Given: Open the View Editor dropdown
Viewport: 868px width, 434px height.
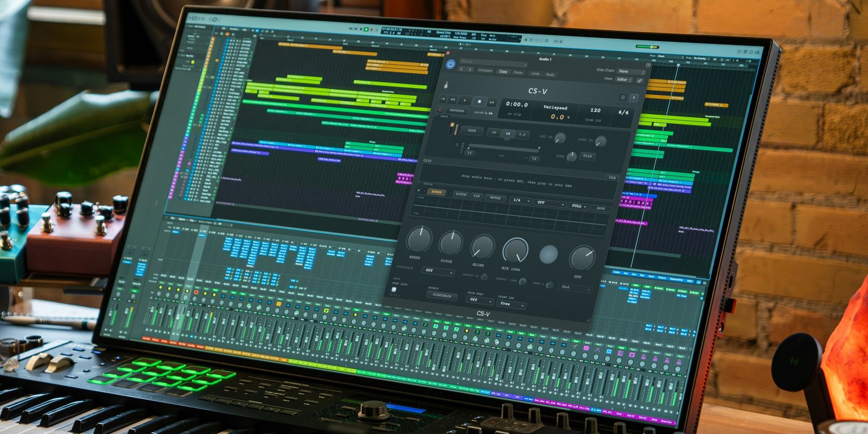Looking at the screenshot, I should [x=624, y=80].
